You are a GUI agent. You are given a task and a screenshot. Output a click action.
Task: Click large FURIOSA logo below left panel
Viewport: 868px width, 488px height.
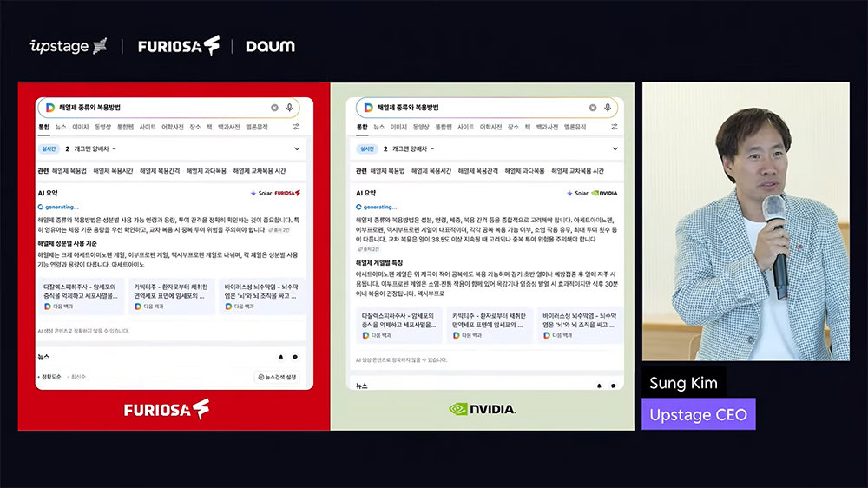167,409
